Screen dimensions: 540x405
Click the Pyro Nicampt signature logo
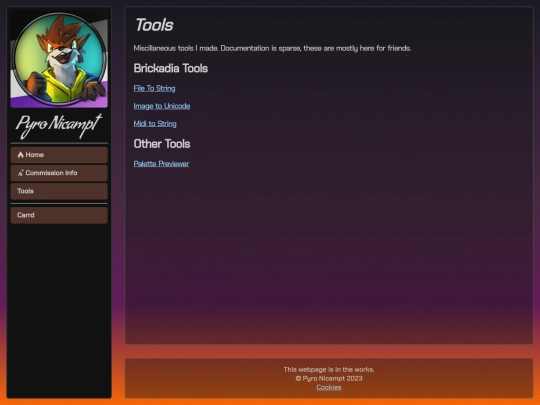59,125
